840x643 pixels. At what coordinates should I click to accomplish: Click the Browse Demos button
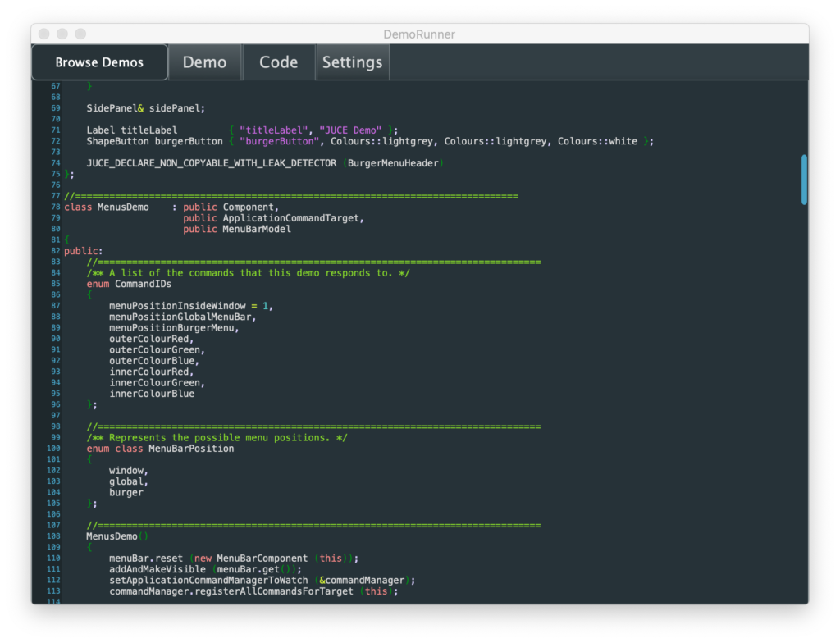(x=99, y=62)
